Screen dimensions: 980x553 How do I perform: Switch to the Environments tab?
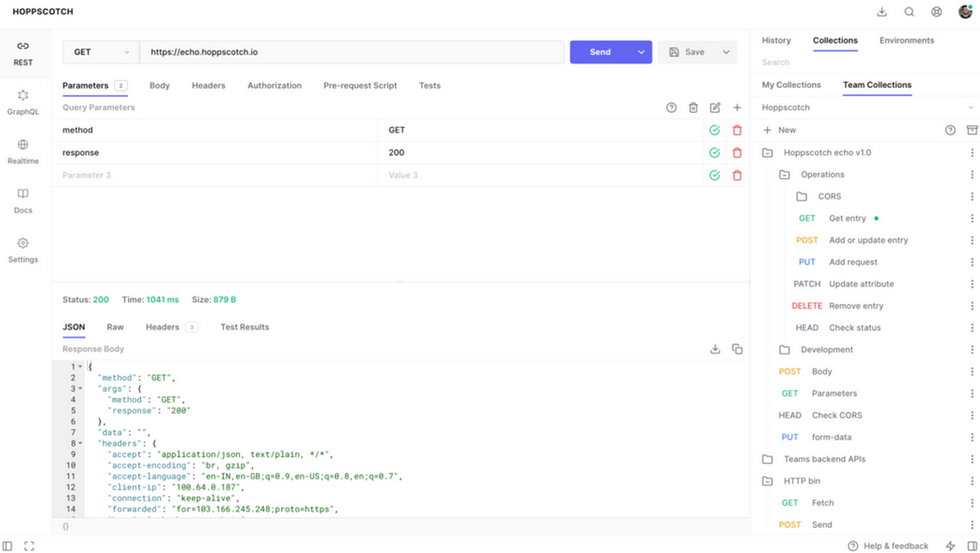[906, 40]
